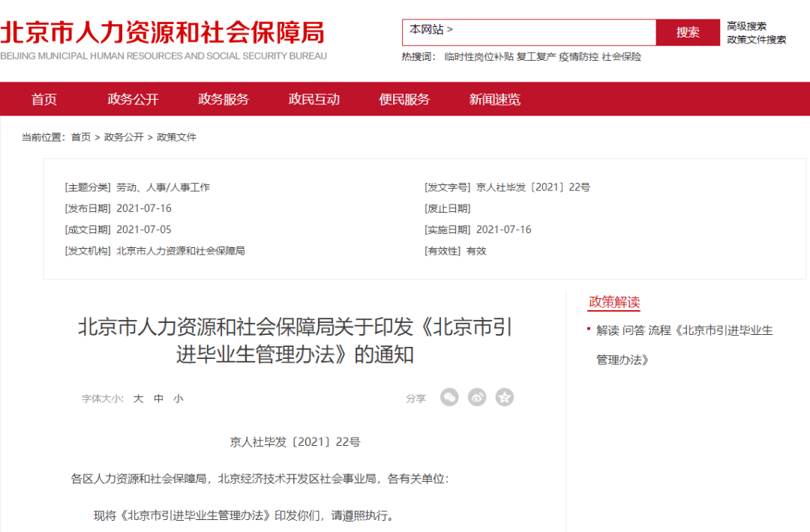Screen dimensions: 810x532
Task: Share to QZone using the star icon
Action: pyautogui.click(x=505, y=398)
